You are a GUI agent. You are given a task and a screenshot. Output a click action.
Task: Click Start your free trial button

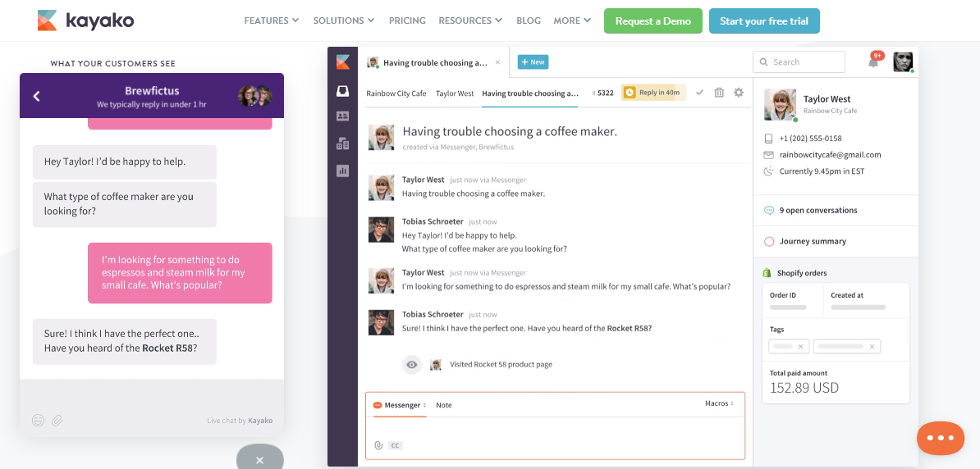tap(764, 20)
